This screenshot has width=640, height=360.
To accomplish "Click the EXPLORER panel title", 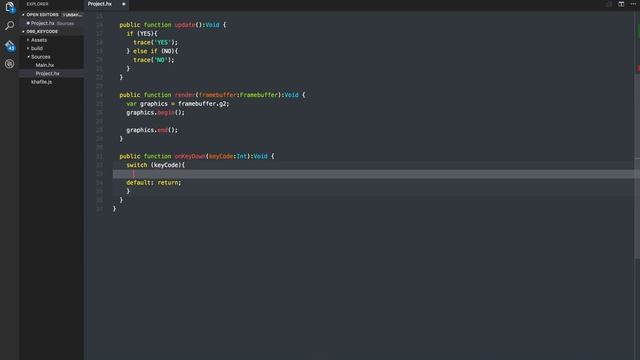I will 37,4.
